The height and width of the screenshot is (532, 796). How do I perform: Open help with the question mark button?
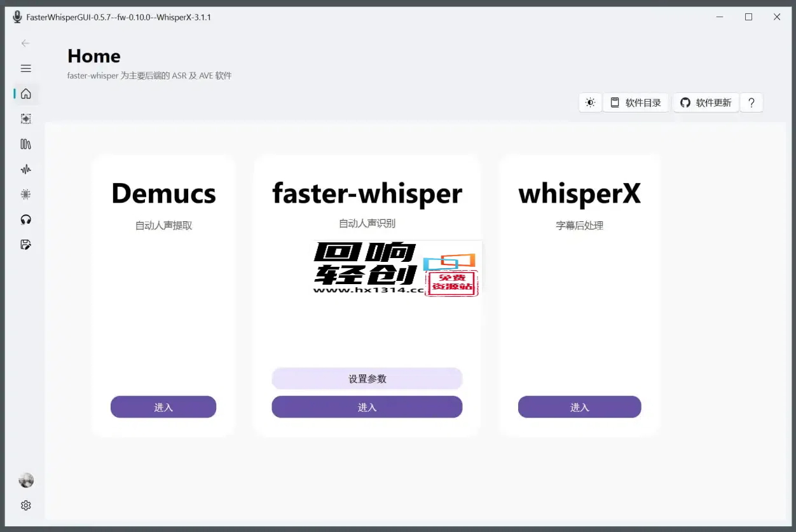point(751,102)
